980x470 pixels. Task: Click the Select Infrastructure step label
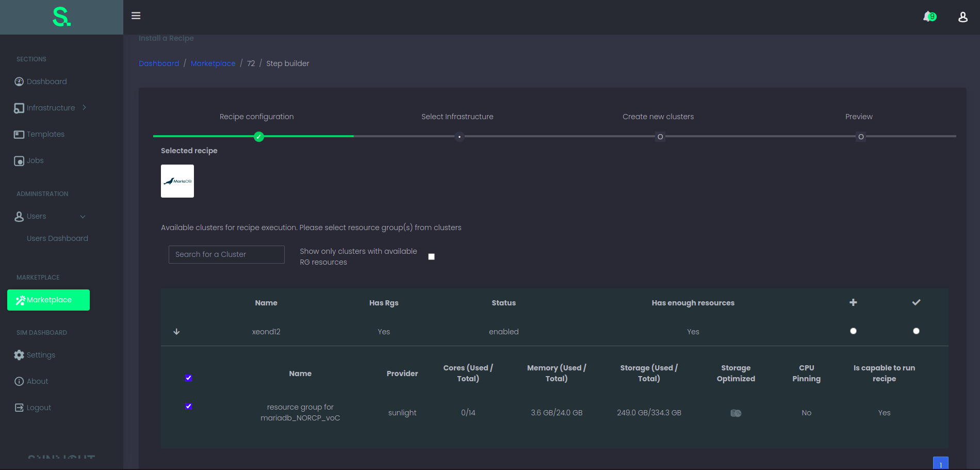(458, 117)
